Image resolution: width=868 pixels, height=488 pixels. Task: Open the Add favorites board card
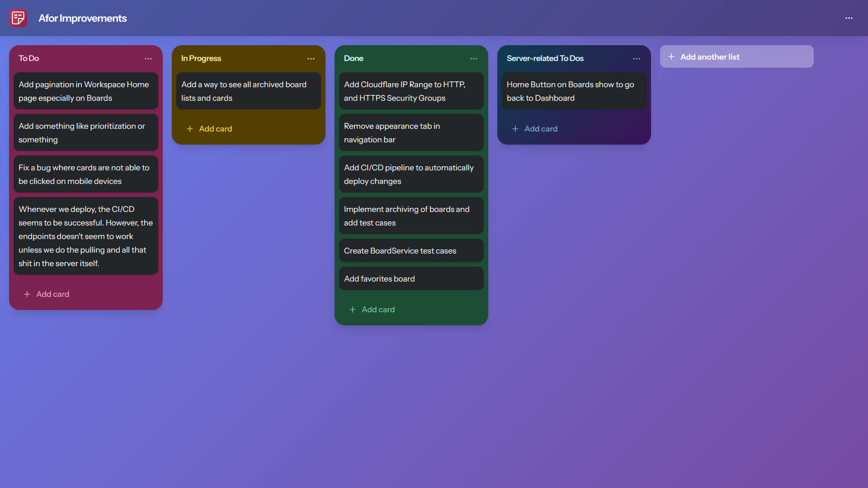click(411, 278)
